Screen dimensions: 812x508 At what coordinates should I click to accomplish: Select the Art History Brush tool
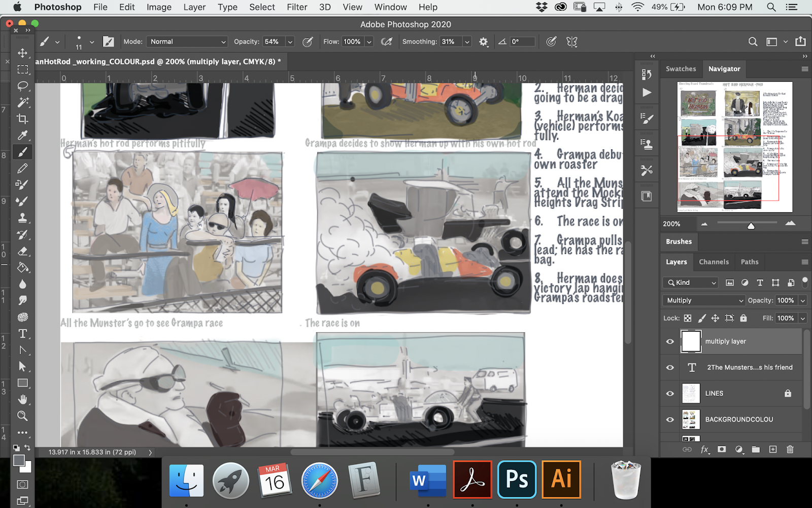[23, 234]
